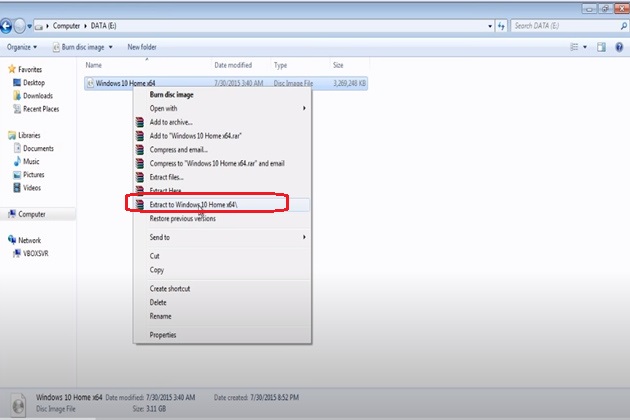Choose Extract to Windows 10 Home x64\
Viewport: 630px width, 420px height.
pyautogui.click(x=222, y=205)
